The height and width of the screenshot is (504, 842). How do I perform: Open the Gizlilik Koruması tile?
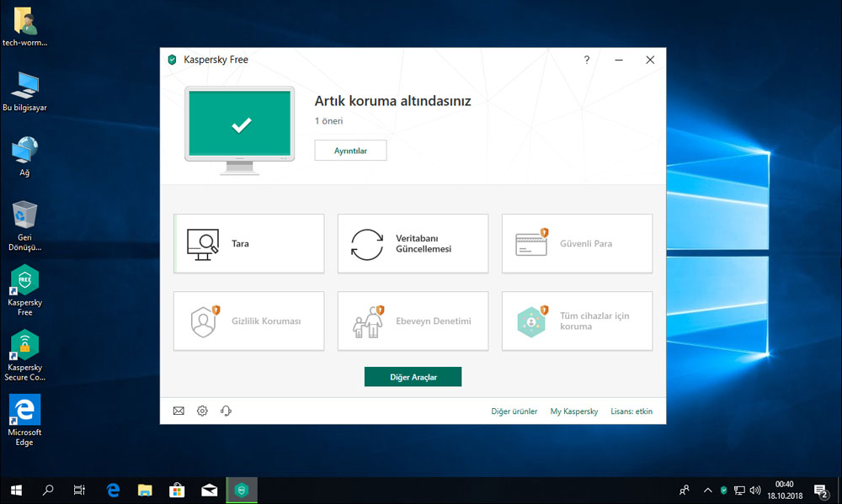[248, 321]
